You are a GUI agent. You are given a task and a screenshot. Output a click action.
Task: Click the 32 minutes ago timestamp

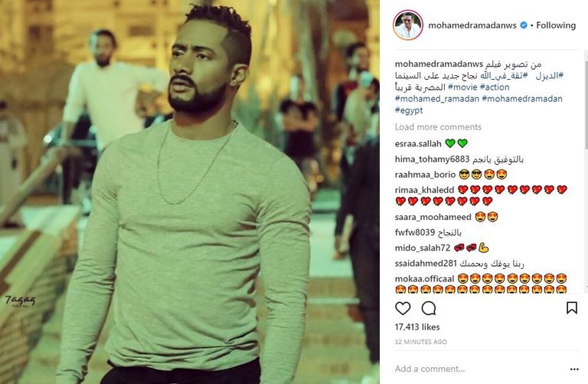pos(421,342)
